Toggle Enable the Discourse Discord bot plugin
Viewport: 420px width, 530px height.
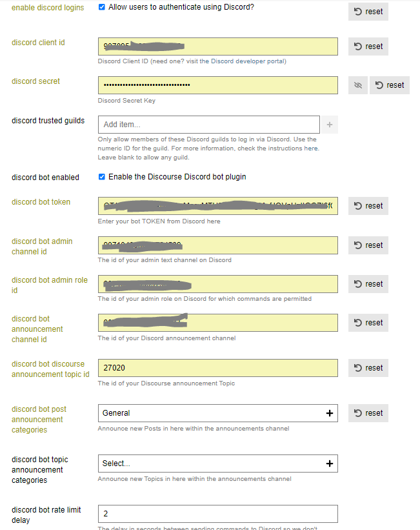point(102,177)
